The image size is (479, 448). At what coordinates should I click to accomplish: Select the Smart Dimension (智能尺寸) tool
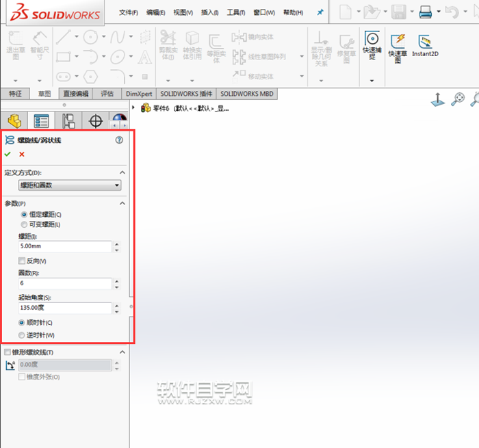(x=40, y=38)
